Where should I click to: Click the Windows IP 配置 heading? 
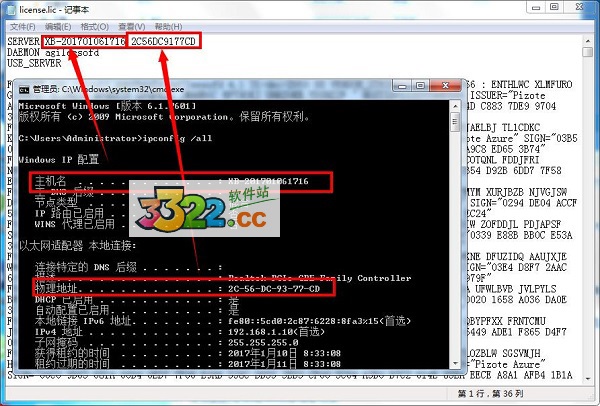pos(59,159)
